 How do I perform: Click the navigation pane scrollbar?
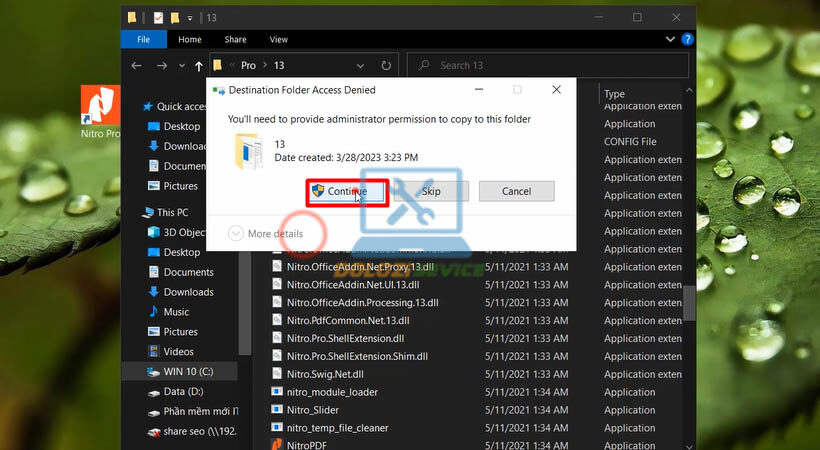(245, 303)
